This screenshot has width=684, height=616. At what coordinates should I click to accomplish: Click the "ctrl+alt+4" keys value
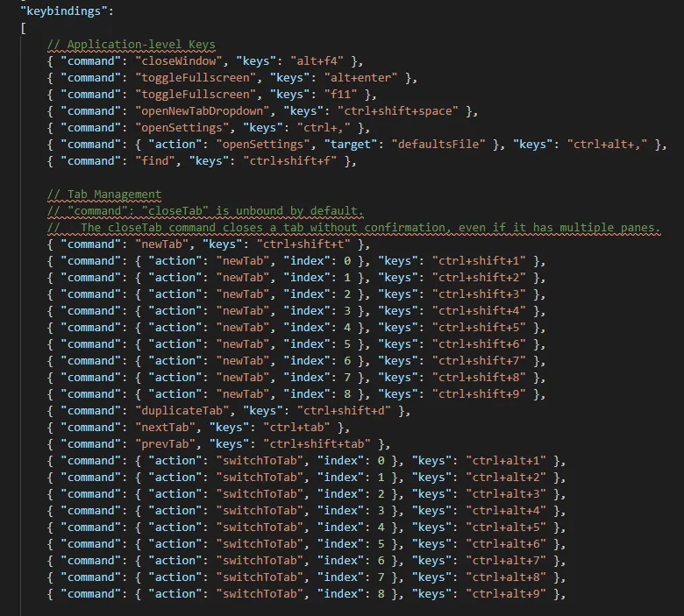pyautogui.click(x=506, y=511)
